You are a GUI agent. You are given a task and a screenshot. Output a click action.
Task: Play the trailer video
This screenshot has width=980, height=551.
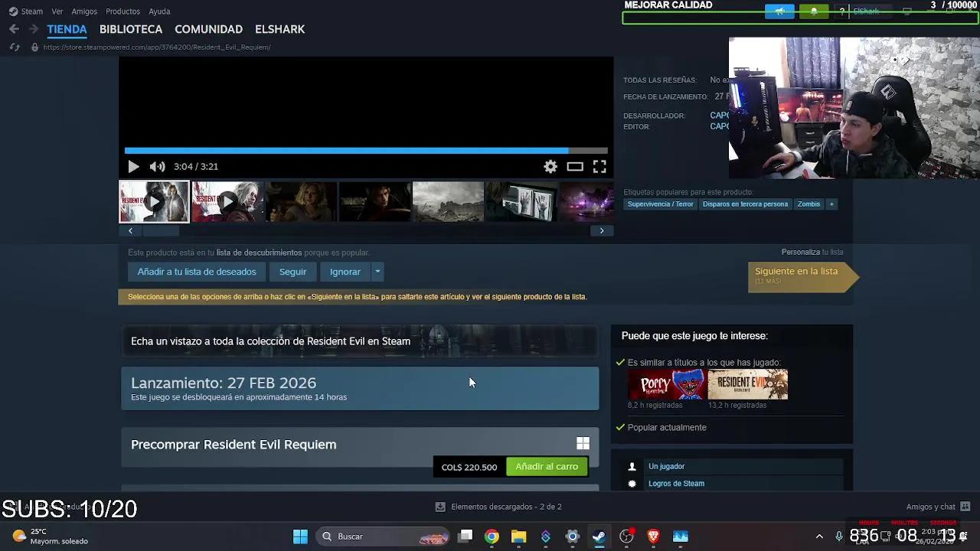(x=133, y=166)
